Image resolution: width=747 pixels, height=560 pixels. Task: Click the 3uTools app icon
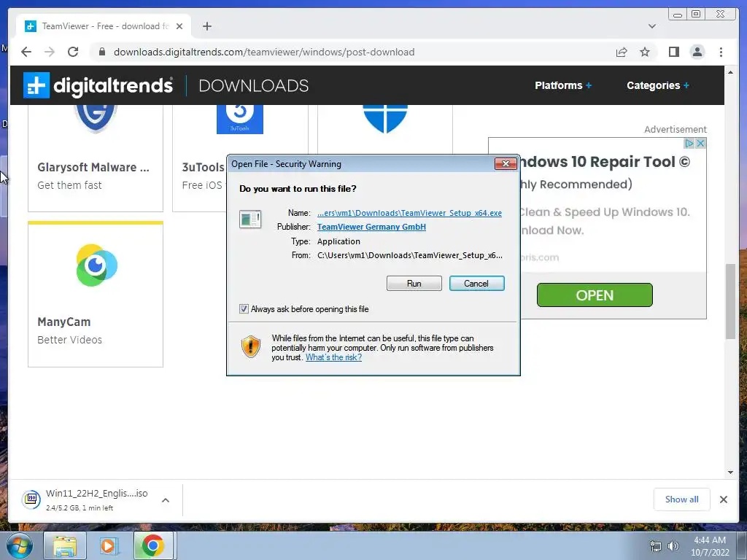tap(239, 119)
